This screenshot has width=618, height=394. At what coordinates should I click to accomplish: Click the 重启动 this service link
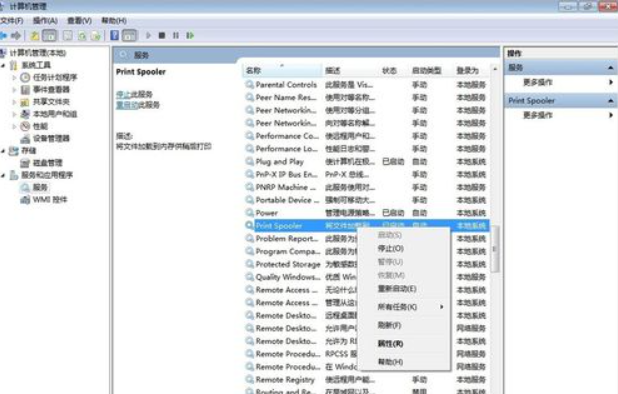click(x=127, y=105)
